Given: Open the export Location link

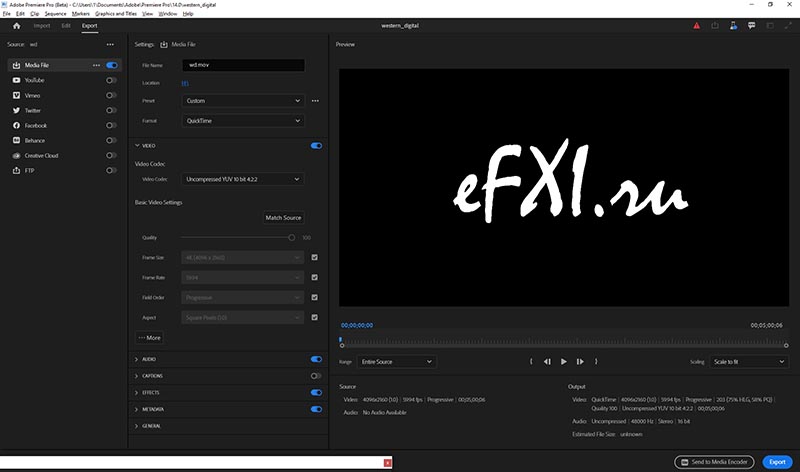Looking at the screenshot, I should coord(185,83).
